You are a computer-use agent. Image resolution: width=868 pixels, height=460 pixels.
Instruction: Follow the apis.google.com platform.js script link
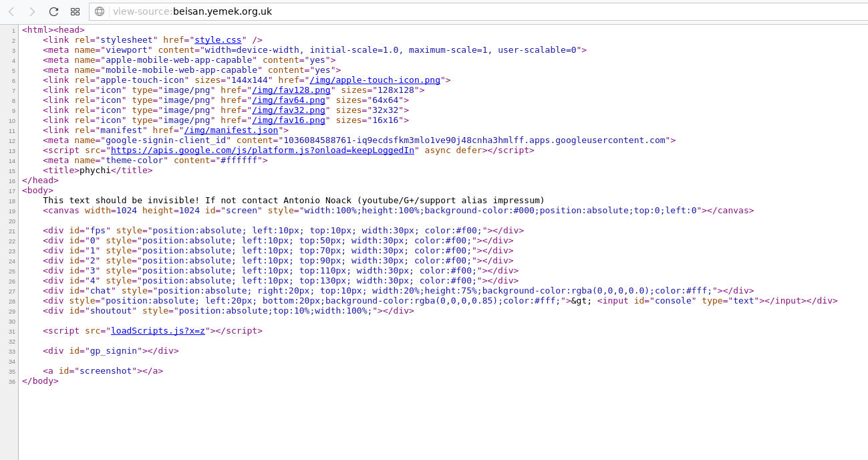pyautogui.click(x=263, y=150)
